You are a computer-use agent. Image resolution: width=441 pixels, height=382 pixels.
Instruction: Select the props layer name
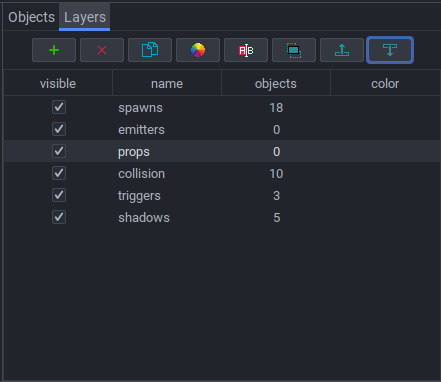[134, 152]
